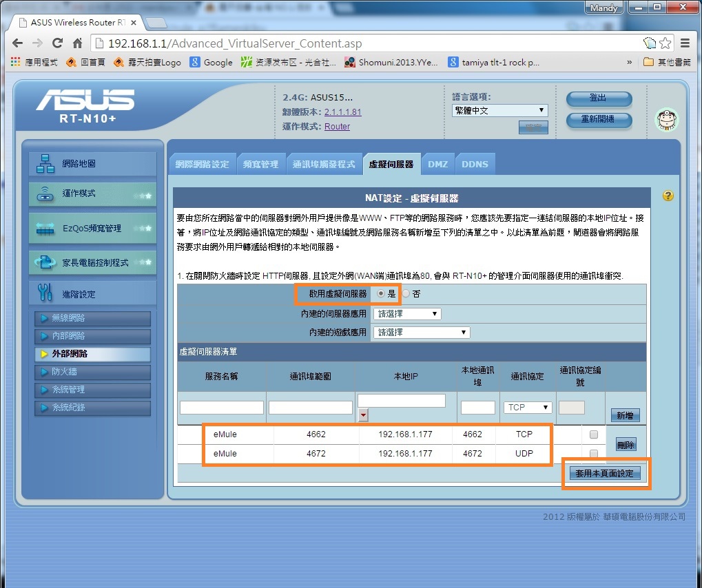702x588 pixels.
Task: Open the 其他書籤 bookmarks folder
Action: pyautogui.click(x=667, y=62)
